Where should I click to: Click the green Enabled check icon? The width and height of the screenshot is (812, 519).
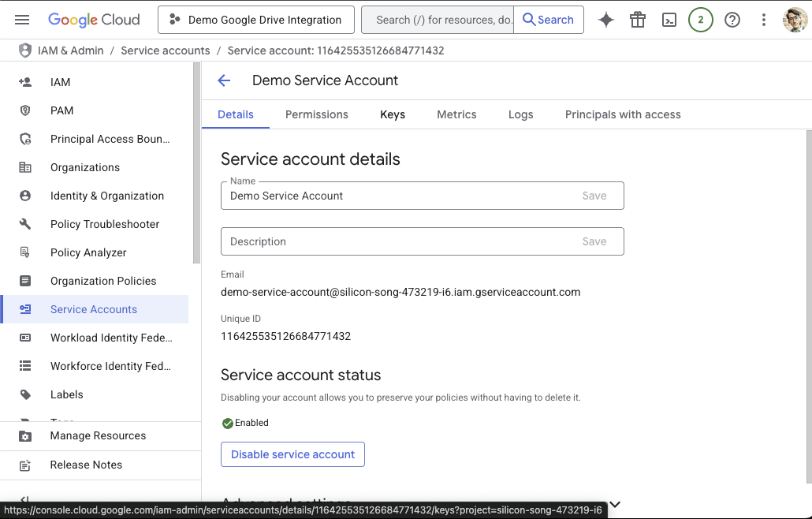227,424
